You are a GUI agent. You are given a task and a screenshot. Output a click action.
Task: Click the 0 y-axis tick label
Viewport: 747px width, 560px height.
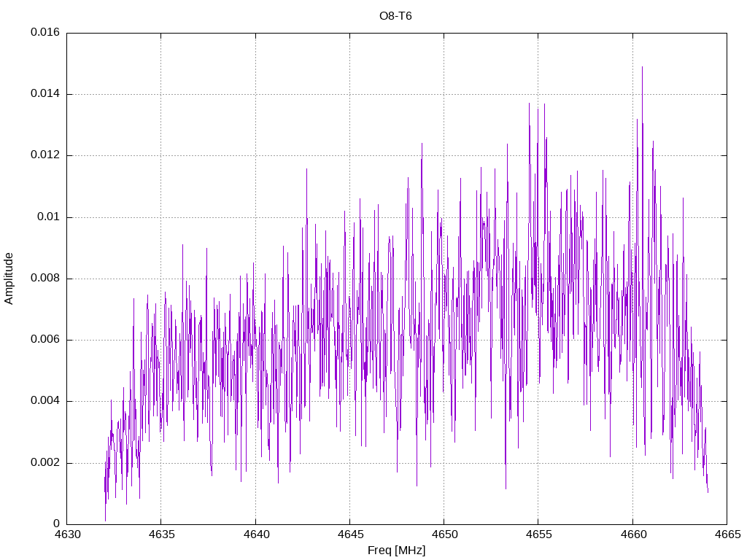tap(57, 524)
